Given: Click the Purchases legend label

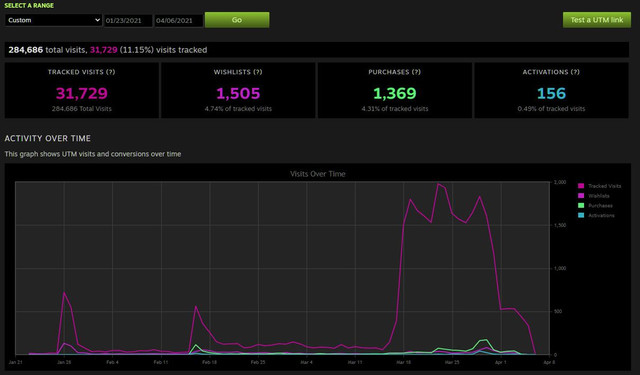Looking at the screenshot, I should pyautogui.click(x=600, y=206).
